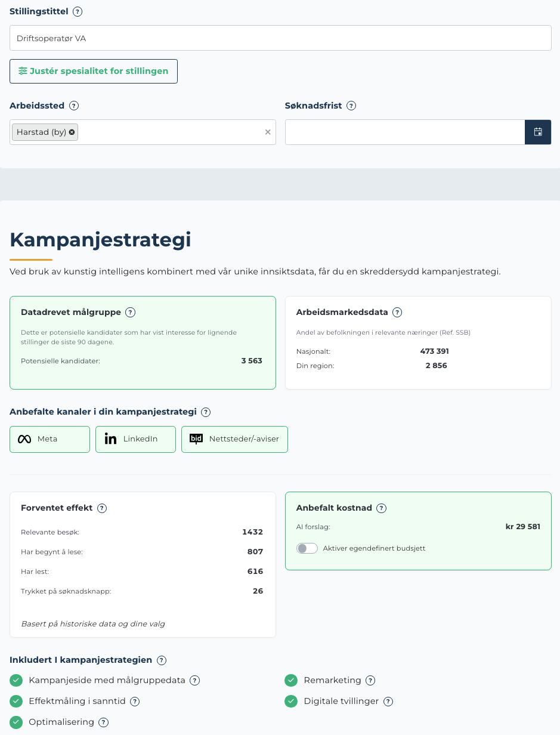Open the date picker for Søknadsfrist
Screen dimensions: 560x735
538,132
